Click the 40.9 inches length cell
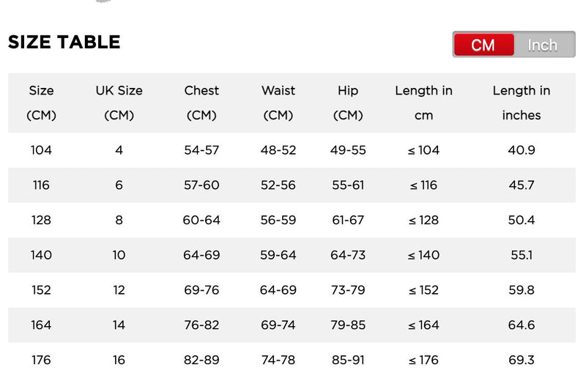 click(x=522, y=150)
